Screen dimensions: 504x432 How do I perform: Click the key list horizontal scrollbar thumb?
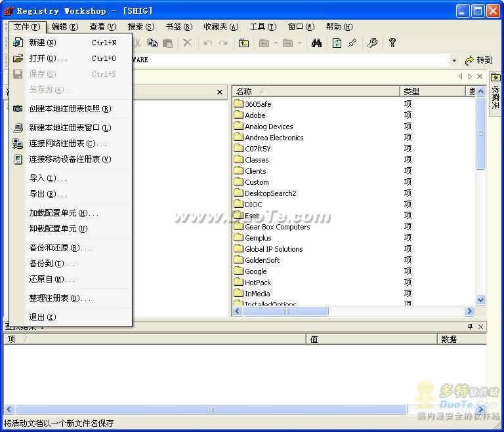pyautogui.click(x=285, y=311)
